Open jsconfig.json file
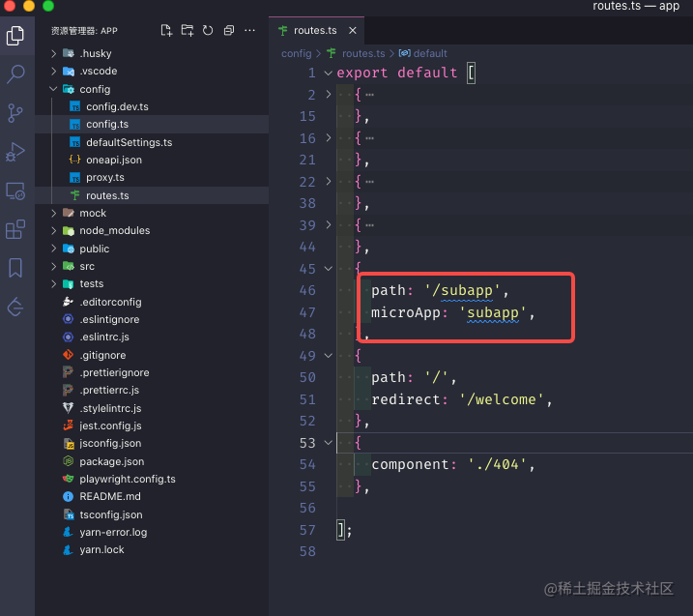Screen dimensions: 693x616 152,443
